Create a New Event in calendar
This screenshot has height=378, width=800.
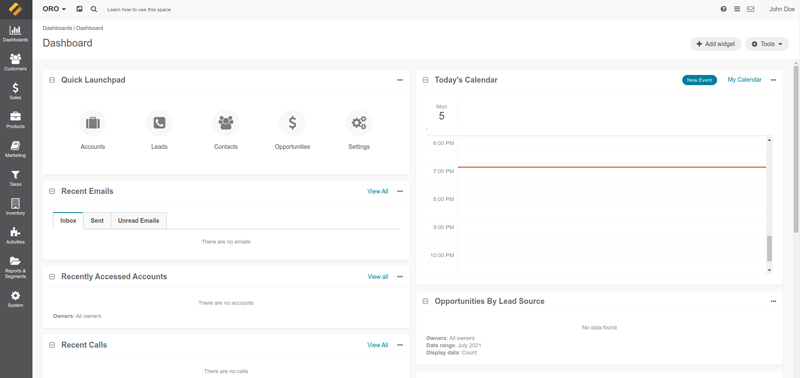pos(699,80)
